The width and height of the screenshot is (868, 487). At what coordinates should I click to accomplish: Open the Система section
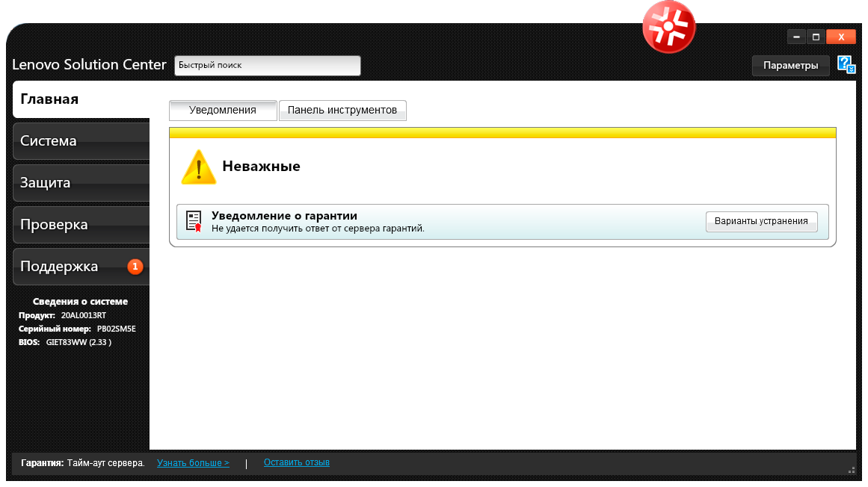point(81,141)
